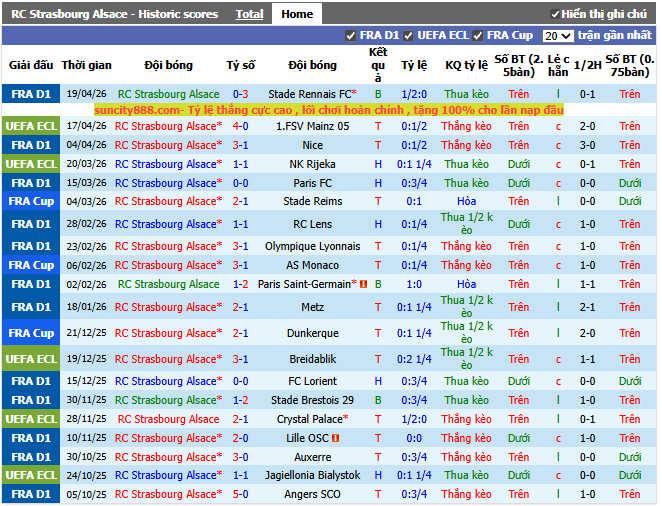Screen dimensions: 662x506
Task: Click the UEFA ECL badge for Breidablik match
Action: point(31,359)
